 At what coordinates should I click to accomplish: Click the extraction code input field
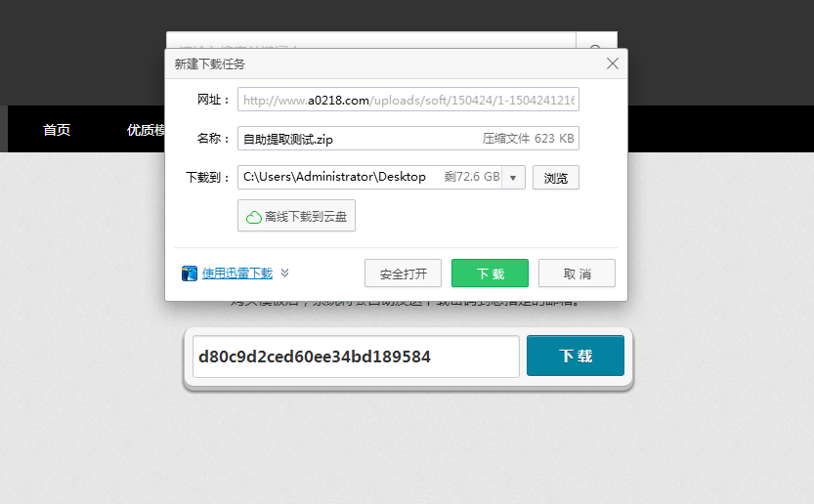(x=356, y=357)
